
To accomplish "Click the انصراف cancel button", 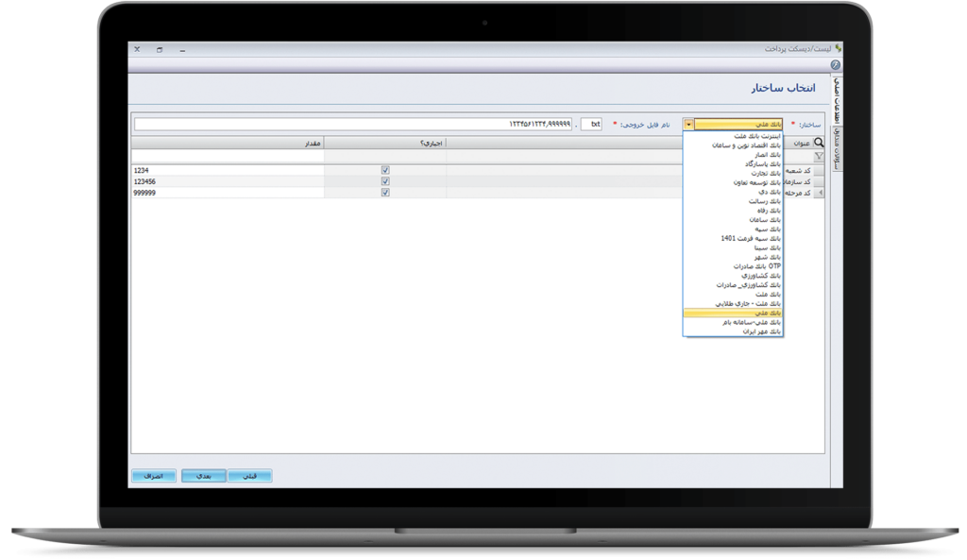I will point(154,476).
